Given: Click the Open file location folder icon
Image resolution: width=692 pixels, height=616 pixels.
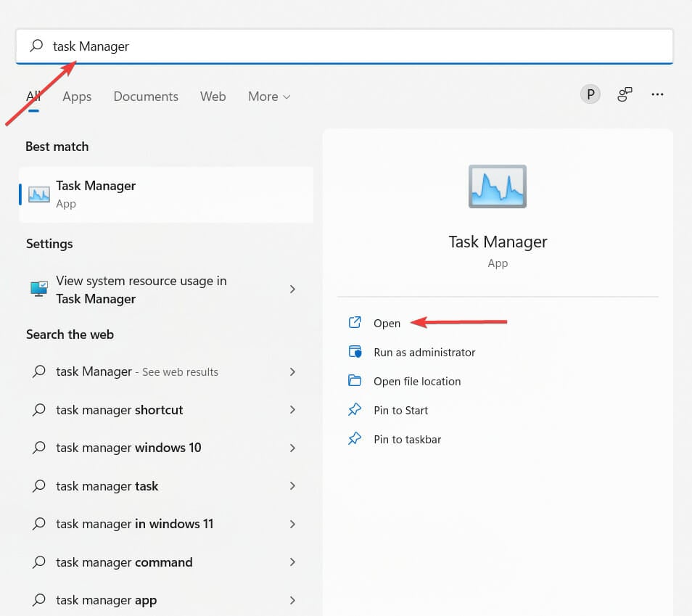Looking at the screenshot, I should [x=355, y=381].
